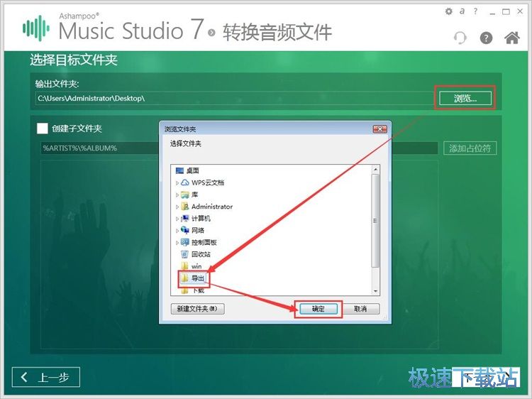Select the 库 label in tree

coord(195,195)
